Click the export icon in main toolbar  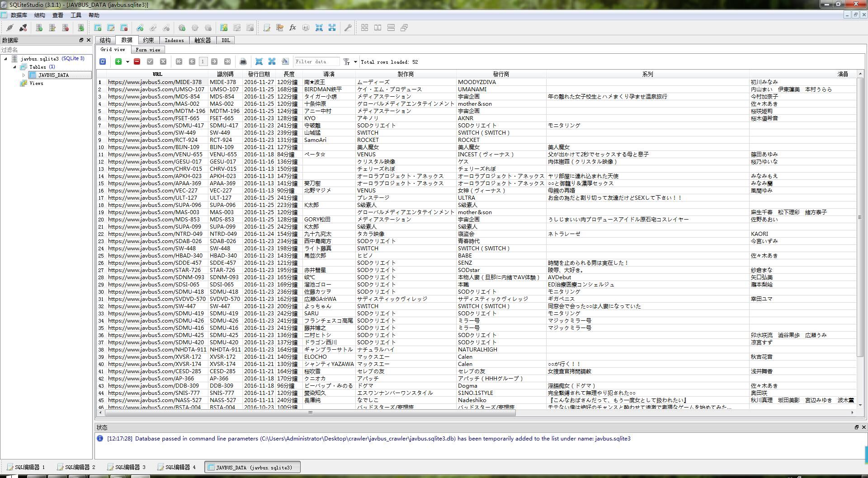pyautogui.click(x=332, y=28)
